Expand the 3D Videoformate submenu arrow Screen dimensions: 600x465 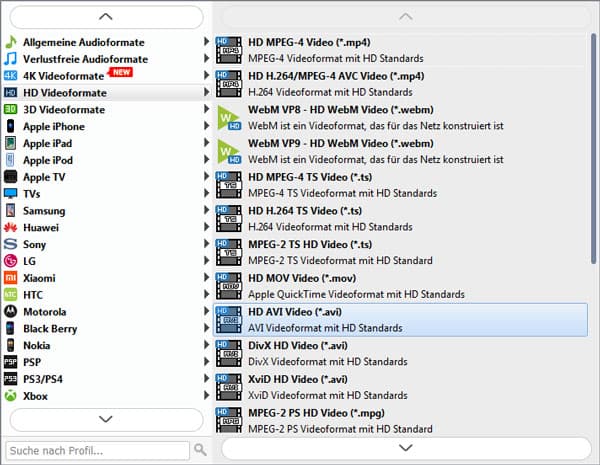coord(206,110)
